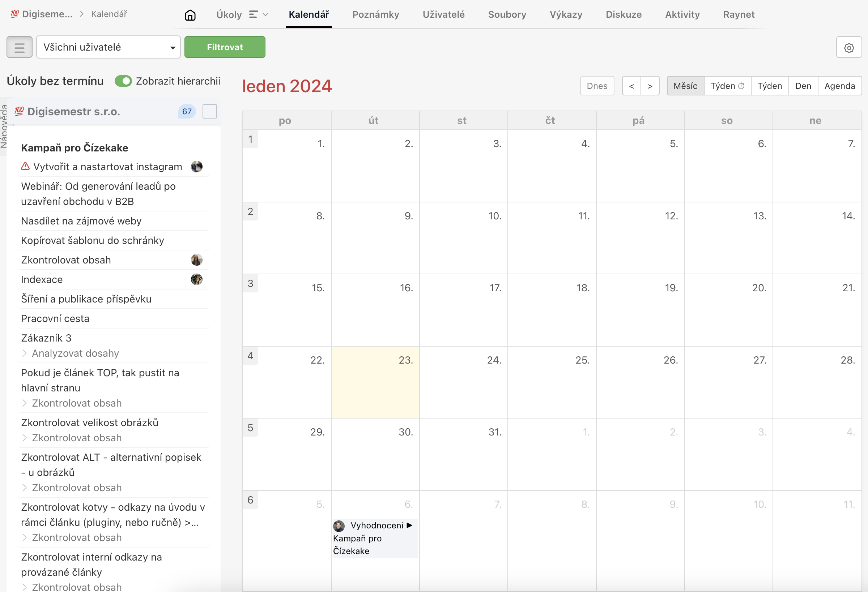Open the Diskuze tab

[624, 14]
